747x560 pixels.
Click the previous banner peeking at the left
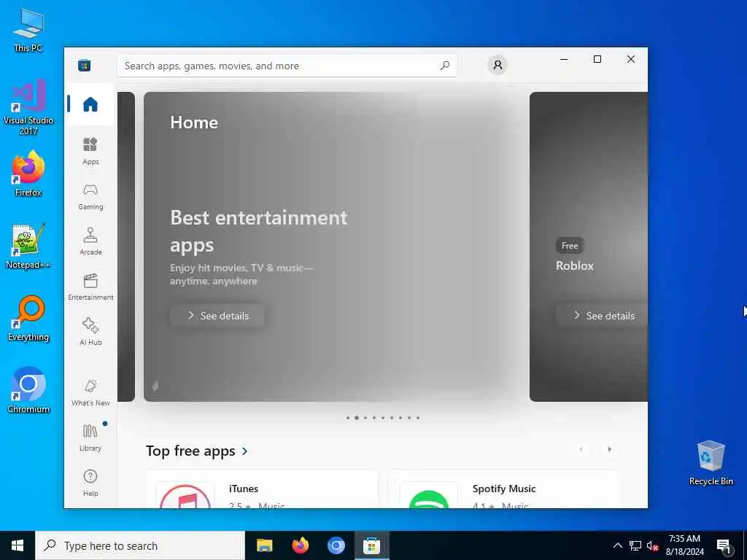point(126,246)
